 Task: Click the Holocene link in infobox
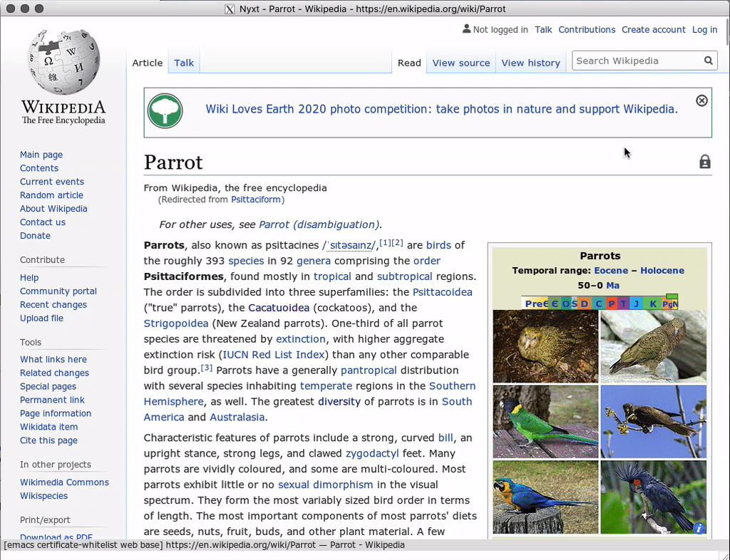pyautogui.click(x=662, y=270)
